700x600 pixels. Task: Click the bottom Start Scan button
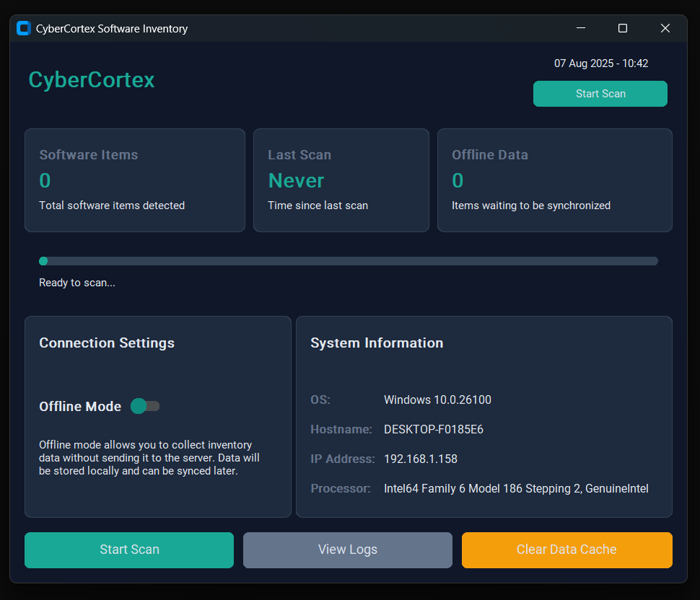point(129,550)
